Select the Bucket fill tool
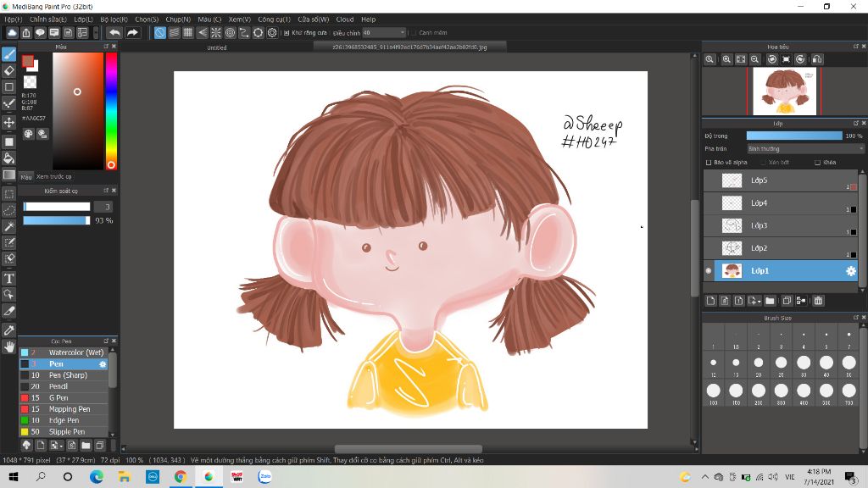The image size is (868, 488). click(x=8, y=158)
